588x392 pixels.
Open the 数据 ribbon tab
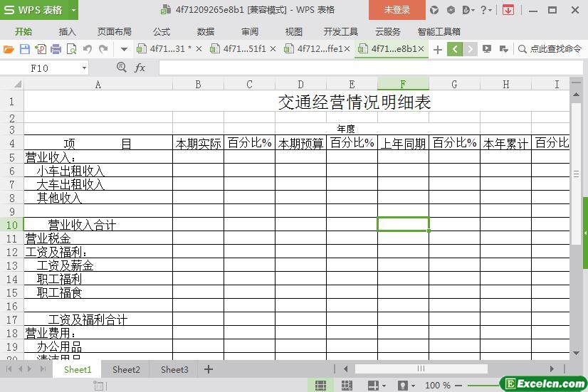point(206,32)
